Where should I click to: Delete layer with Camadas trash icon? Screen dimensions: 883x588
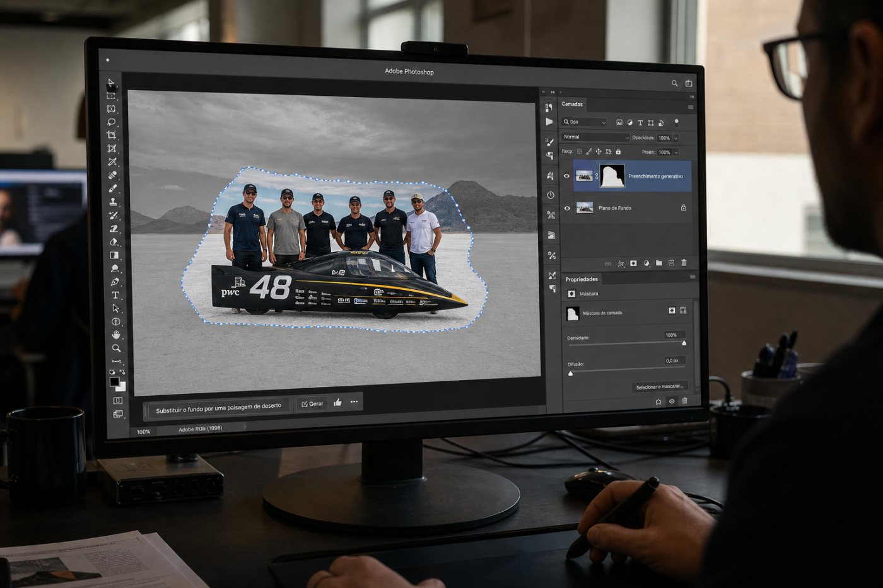click(x=684, y=263)
